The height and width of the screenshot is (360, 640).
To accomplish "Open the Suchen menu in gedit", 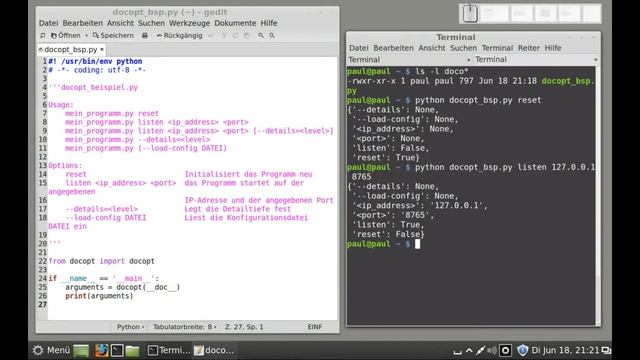I will pos(151,23).
